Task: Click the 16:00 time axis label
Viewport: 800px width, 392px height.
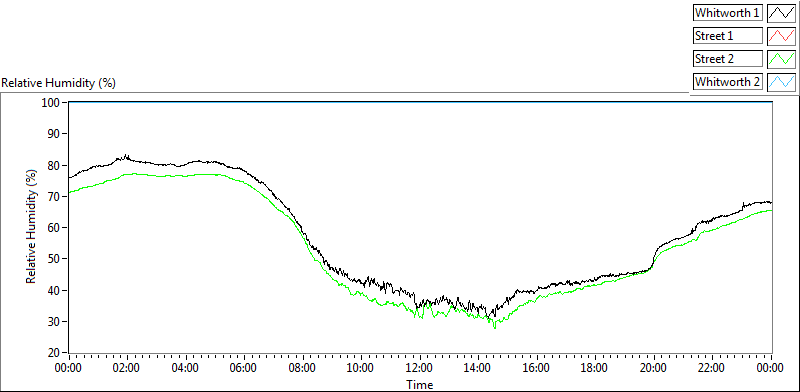Action: coord(537,368)
